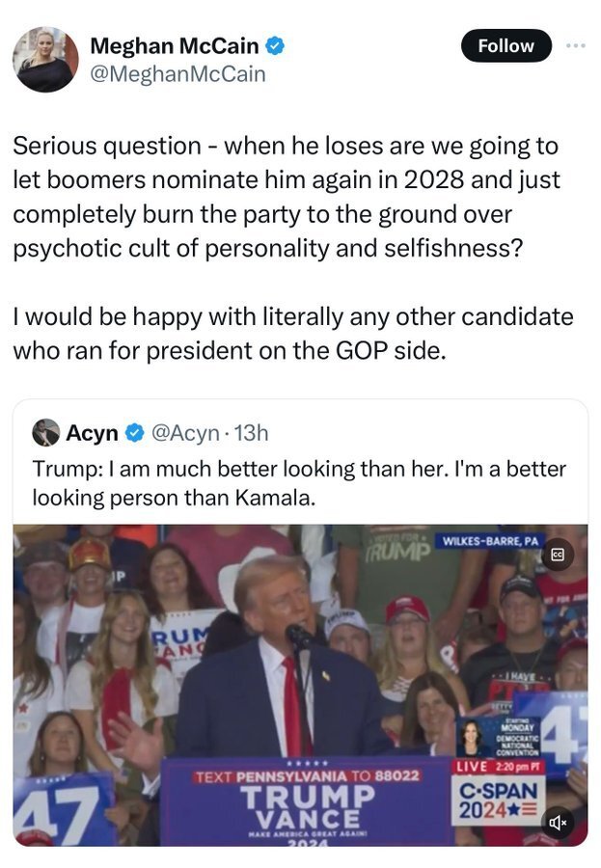Open Meghan McCain's profile avatar
601x868 pixels.
(44, 59)
